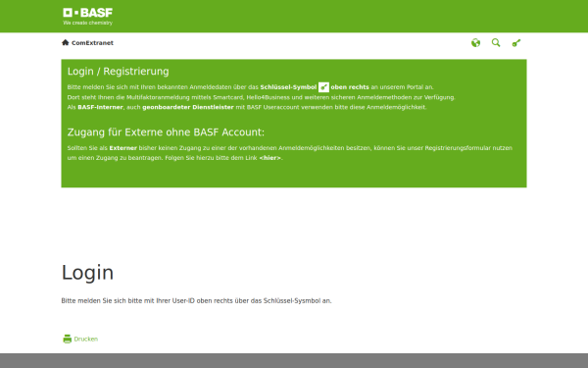Viewport: 588px width, 368px height.
Task: Click the key login icon top right
Action: point(516,43)
